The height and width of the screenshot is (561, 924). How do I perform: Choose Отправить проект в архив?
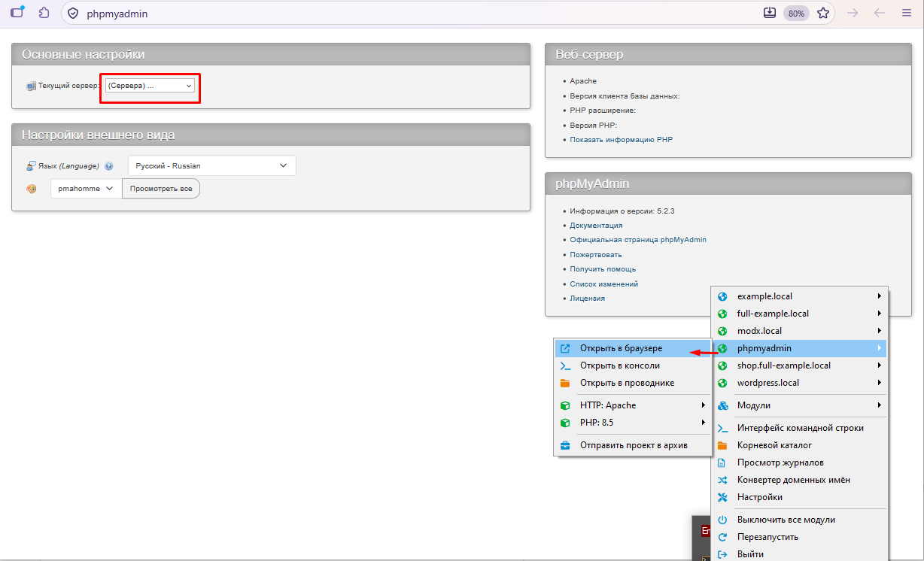[x=632, y=445]
